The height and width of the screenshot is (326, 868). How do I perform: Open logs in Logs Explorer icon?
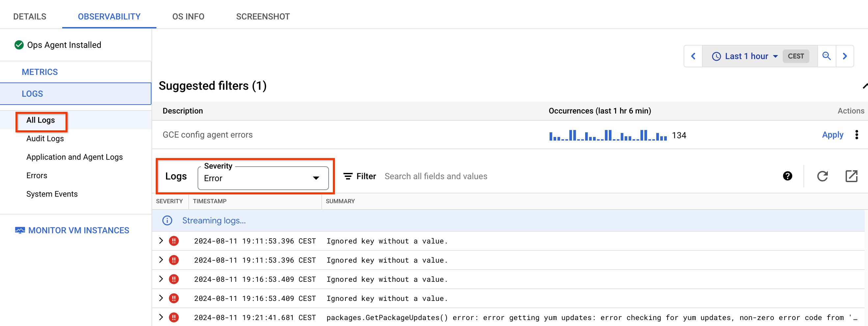[851, 176]
